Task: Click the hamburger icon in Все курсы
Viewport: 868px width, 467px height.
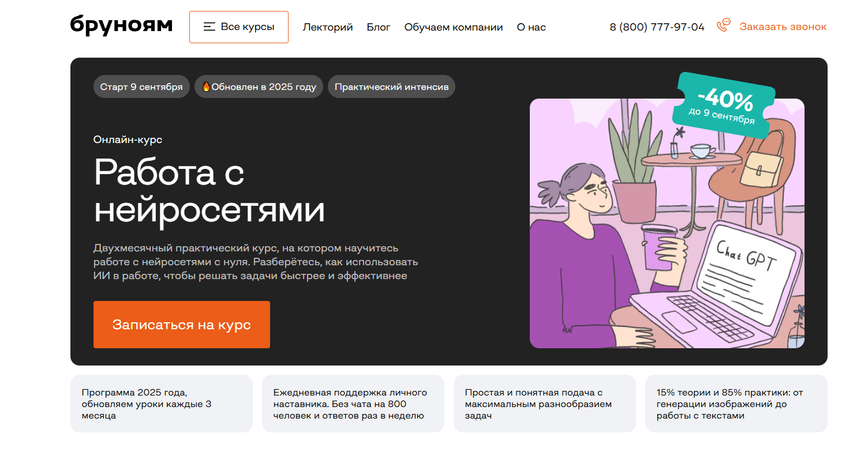Action: [x=209, y=27]
